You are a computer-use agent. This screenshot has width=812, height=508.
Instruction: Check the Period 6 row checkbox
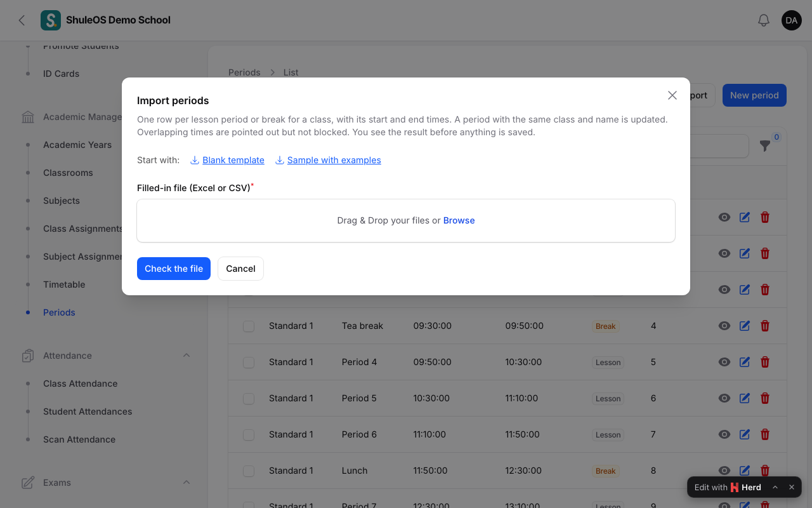pos(249,434)
